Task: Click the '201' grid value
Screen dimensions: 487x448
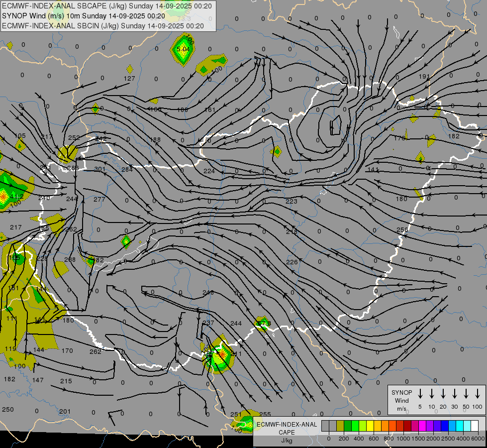Action: (x=65, y=411)
